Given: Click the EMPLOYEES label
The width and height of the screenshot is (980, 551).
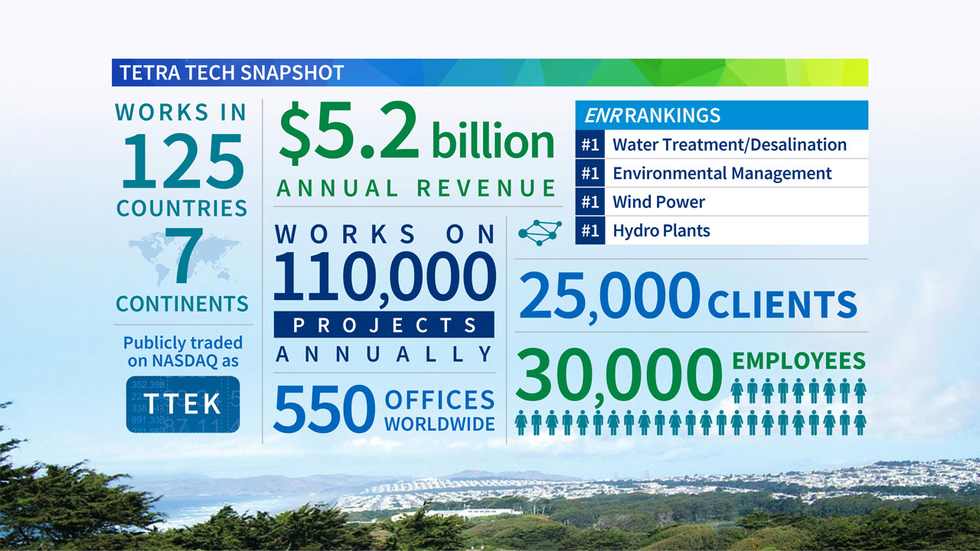Looking at the screenshot, I should [x=799, y=361].
